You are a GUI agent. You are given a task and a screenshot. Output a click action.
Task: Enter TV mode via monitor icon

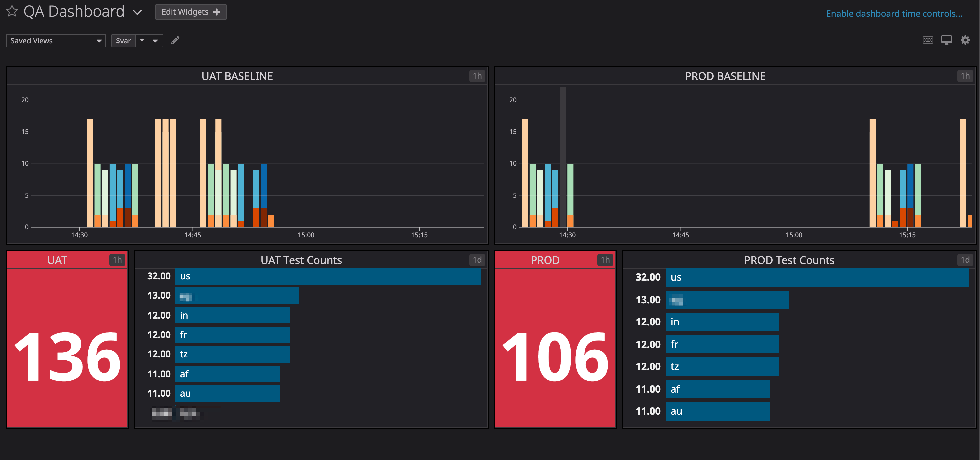(946, 40)
